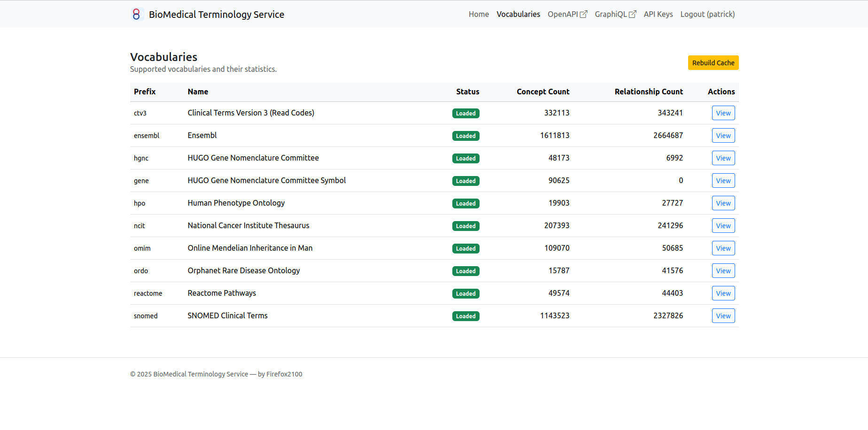Viewport: 868px width, 430px height.
Task: View the omim vocabulary
Action: 723,248
